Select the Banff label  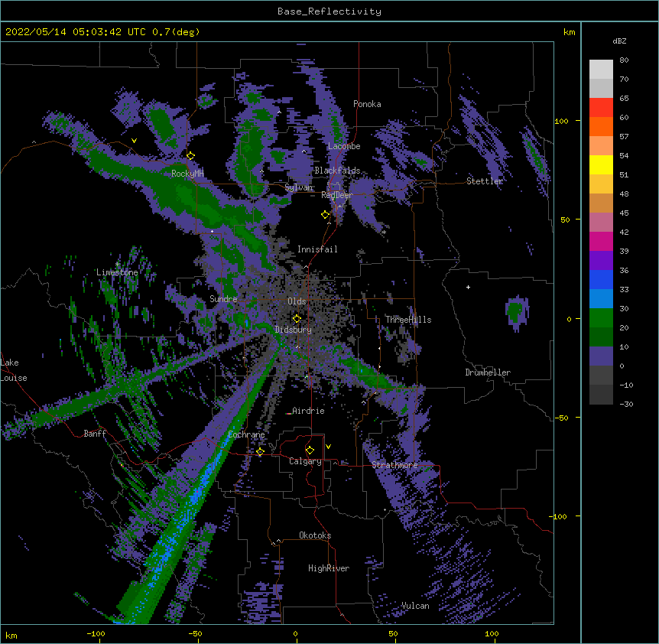coord(95,434)
